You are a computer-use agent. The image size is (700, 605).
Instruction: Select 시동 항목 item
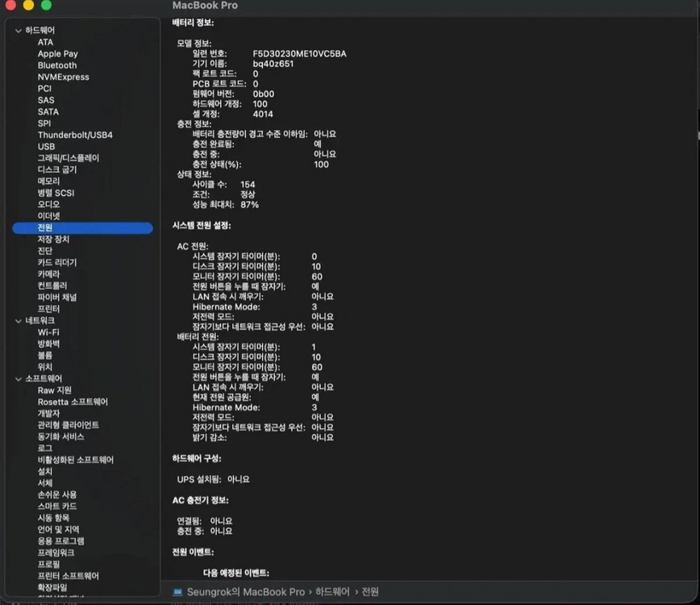coord(53,518)
